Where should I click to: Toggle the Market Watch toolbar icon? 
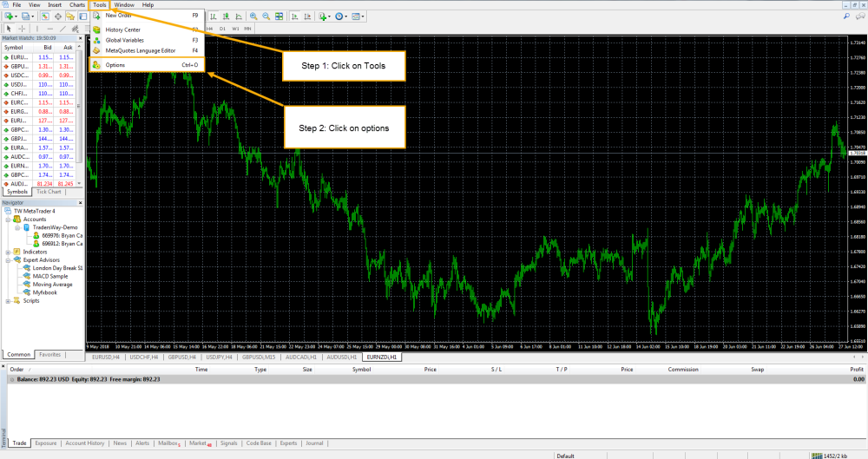click(x=45, y=16)
